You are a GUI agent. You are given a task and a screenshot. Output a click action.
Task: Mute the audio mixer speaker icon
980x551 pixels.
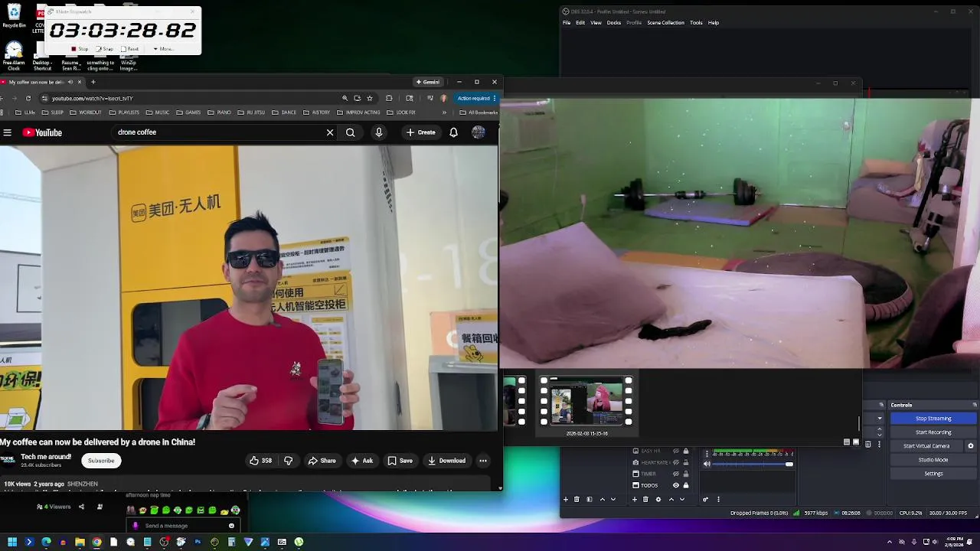coord(707,464)
